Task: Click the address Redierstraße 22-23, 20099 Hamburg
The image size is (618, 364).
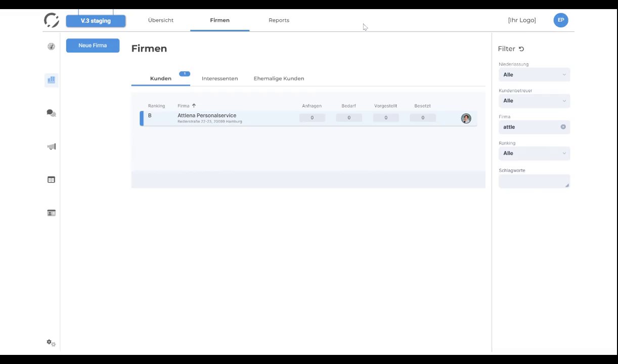Action: [209, 122]
